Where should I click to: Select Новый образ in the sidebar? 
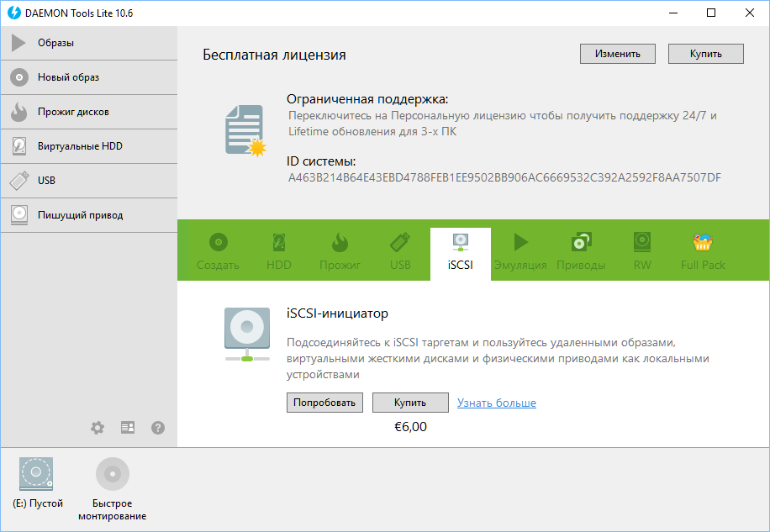click(x=89, y=77)
